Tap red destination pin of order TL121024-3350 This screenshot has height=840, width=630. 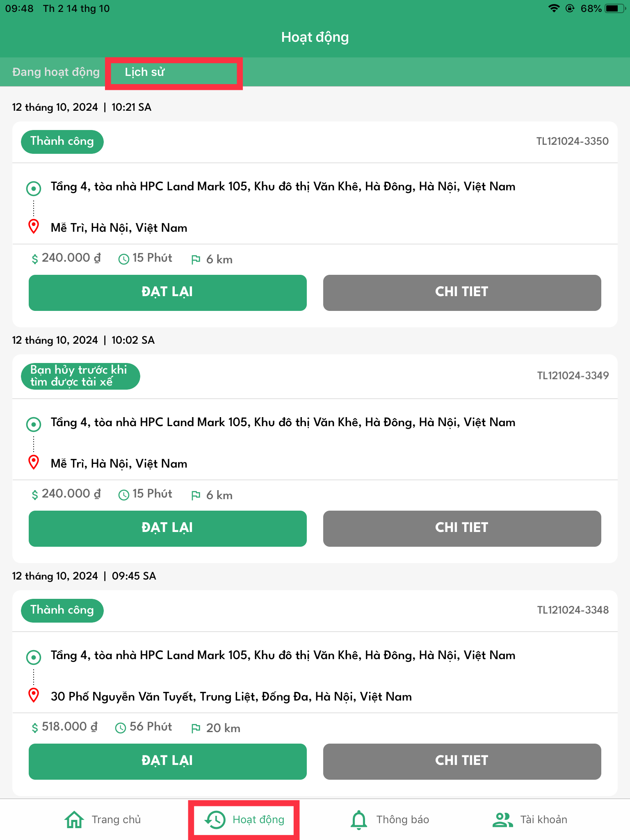(34, 226)
